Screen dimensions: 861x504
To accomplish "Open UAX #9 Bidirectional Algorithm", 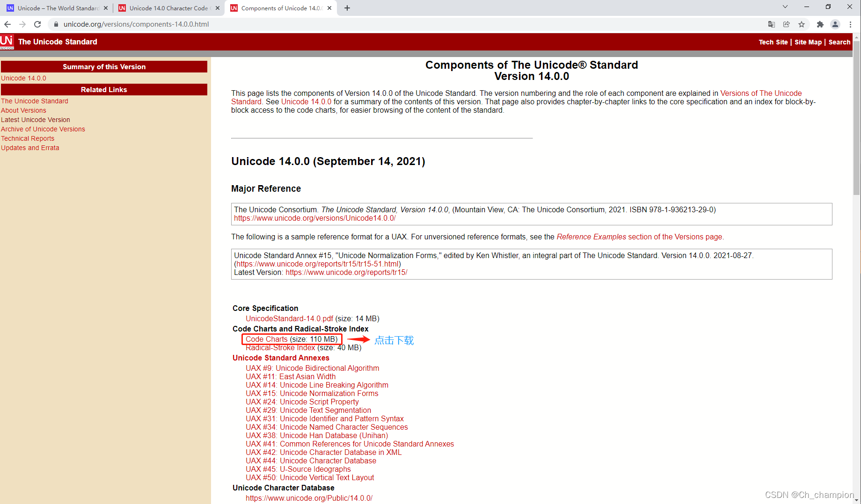I will click(x=313, y=368).
